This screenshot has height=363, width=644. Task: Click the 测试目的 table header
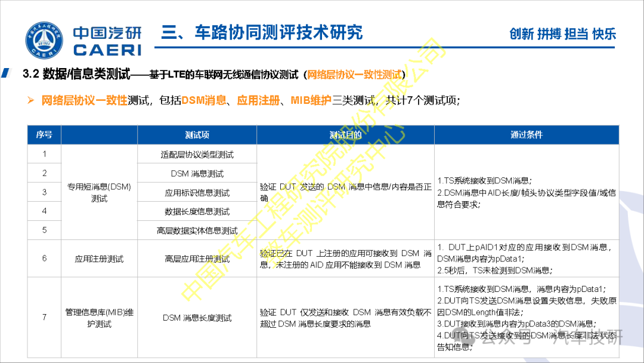(x=345, y=135)
